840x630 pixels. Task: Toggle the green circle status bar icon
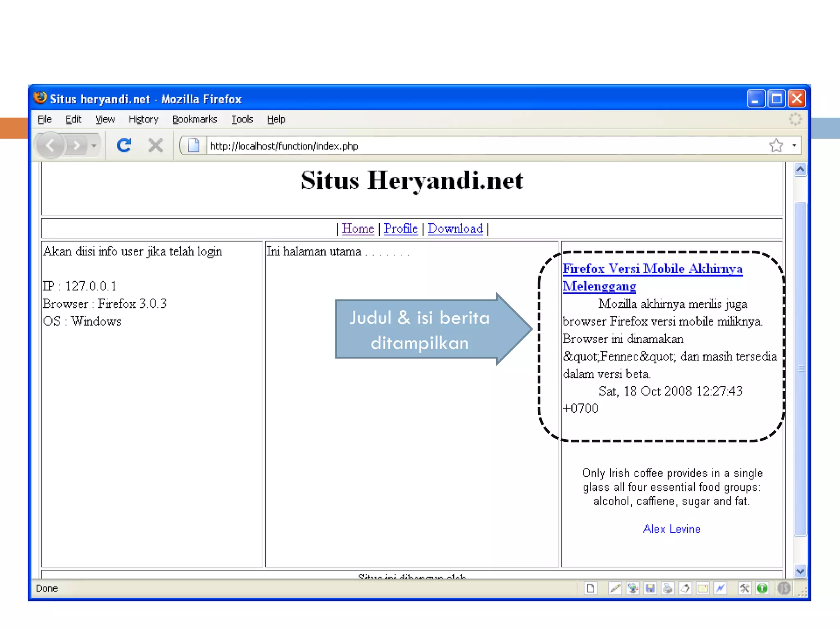pyautogui.click(x=762, y=589)
